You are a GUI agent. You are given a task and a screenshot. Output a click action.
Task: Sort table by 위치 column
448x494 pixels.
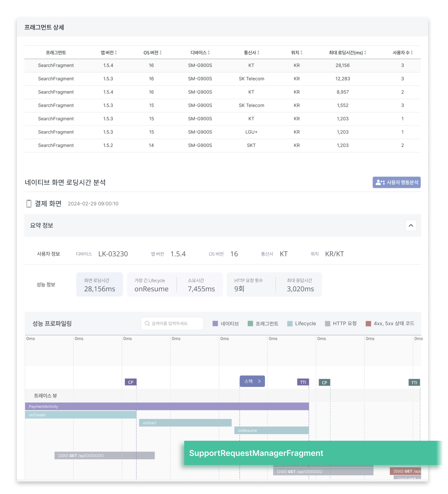(297, 52)
